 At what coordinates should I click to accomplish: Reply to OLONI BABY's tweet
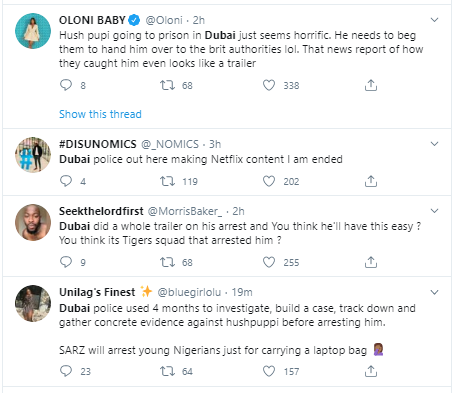(66, 85)
